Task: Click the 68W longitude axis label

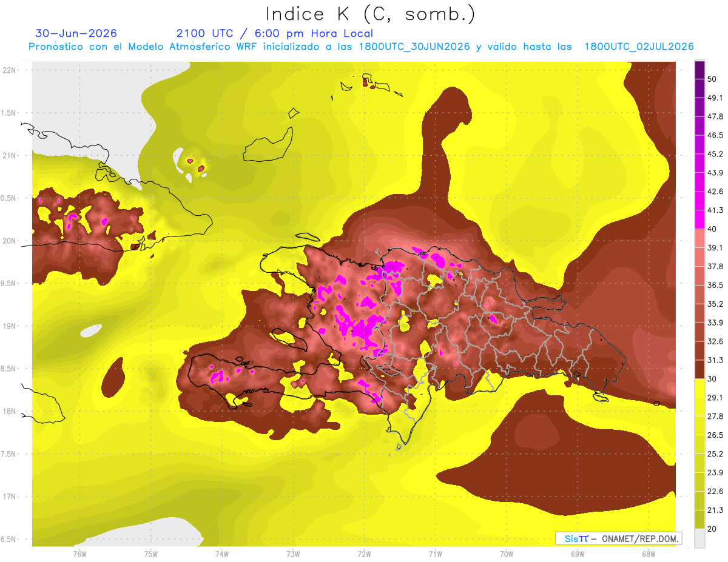Action: click(x=649, y=554)
